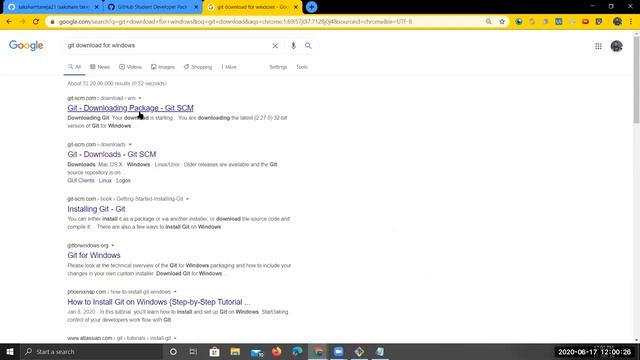The image size is (640, 360).
Task: Open Zoom from the taskbar
Action: point(338,351)
